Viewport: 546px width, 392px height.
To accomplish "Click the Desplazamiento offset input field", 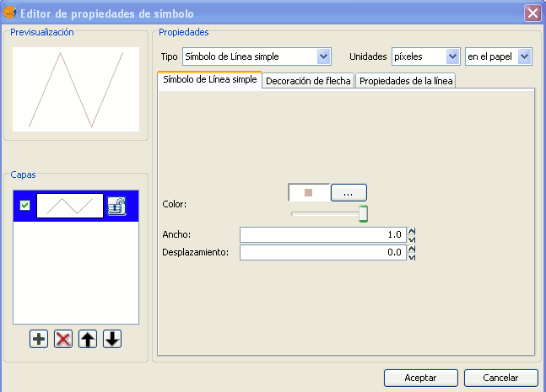I will (x=323, y=253).
